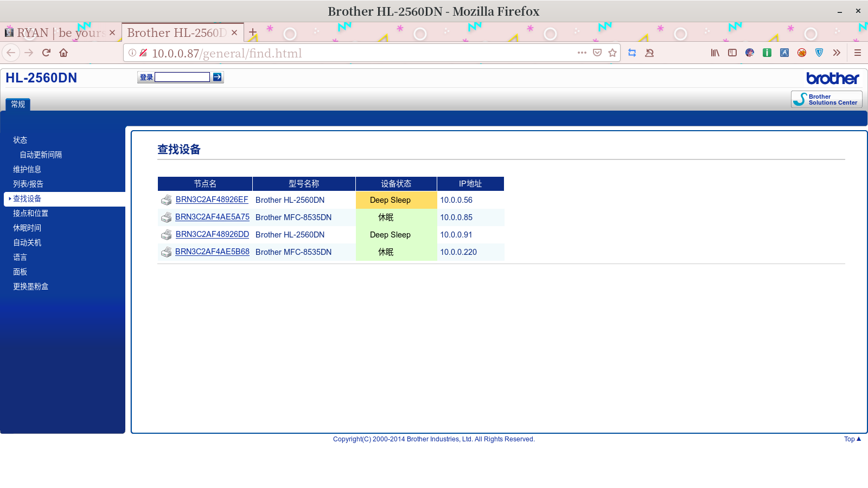Screen dimensions: 868x488
Task: Click the IP address 10.0.0.220
Action: [x=458, y=252]
